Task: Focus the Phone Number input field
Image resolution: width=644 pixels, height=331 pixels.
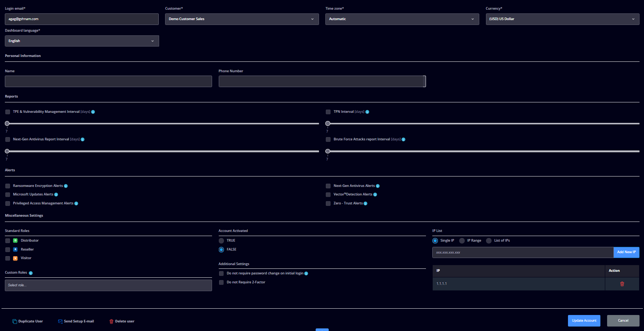Action: [322, 81]
